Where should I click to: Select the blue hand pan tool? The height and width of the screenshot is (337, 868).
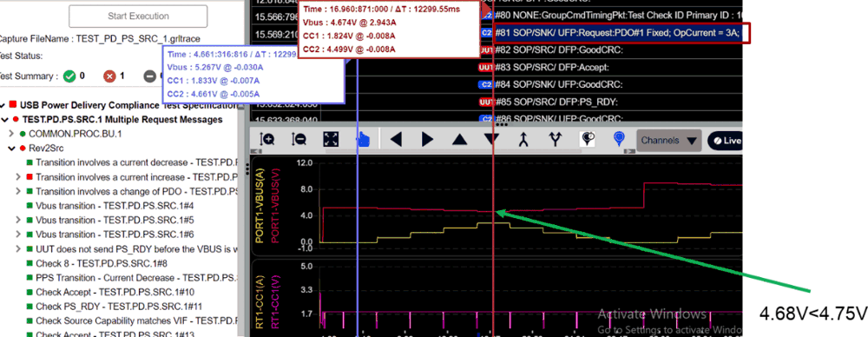coord(363,140)
